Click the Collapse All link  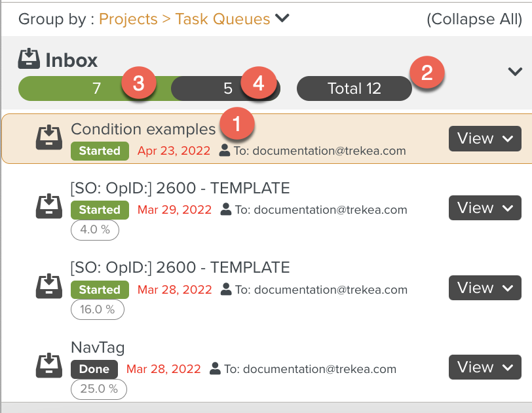pos(474,18)
